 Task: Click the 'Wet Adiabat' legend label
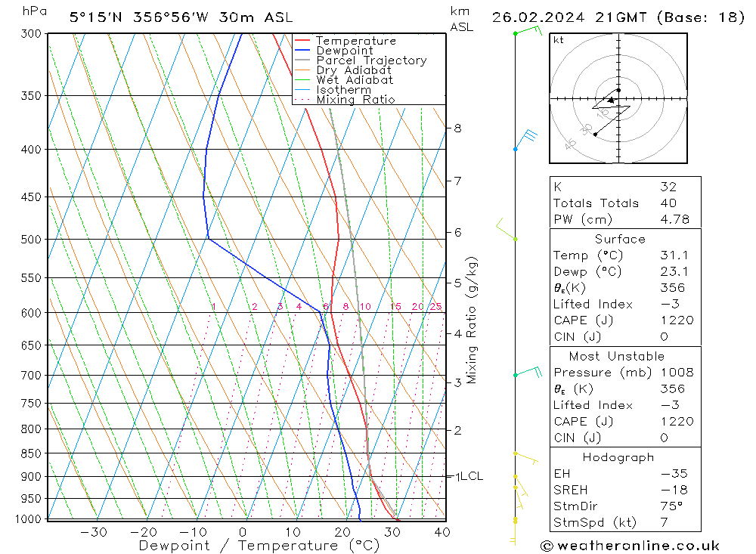point(355,80)
